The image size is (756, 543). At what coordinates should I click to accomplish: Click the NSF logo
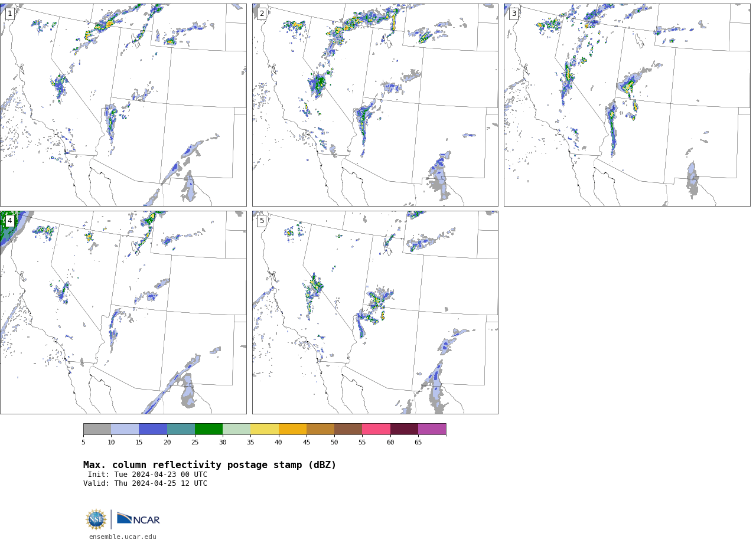[96, 519]
